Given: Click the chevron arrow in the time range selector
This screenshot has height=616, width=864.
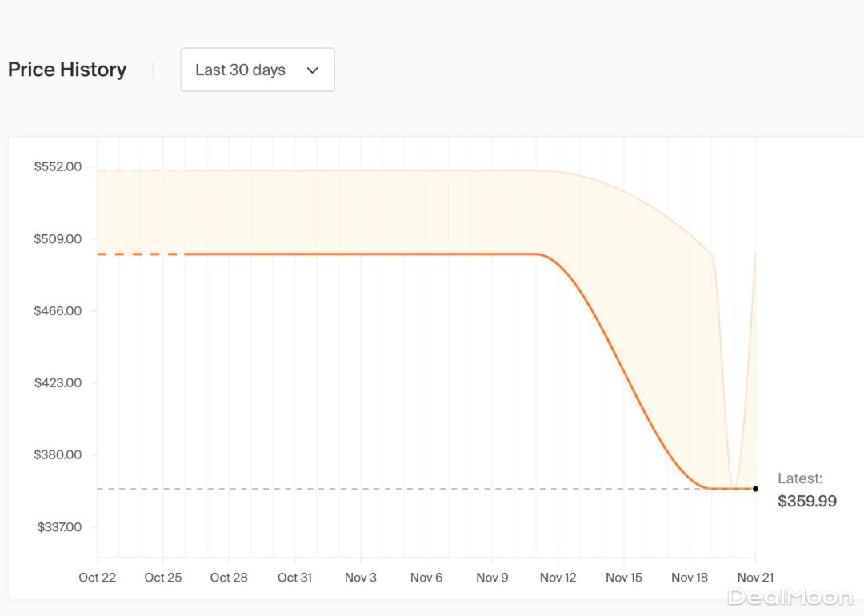Looking at the screenshot, I should pos(313,70).
